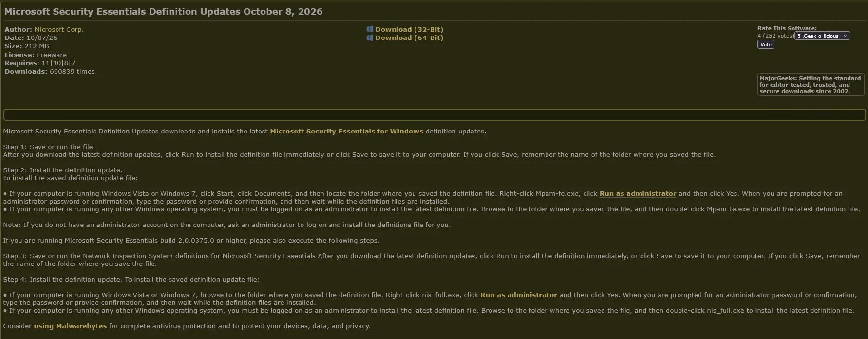Click the MajorGeeks editor-tested slogan box
Image resolution: width=868 pixels, height=339 pixels.
click(811, 85)
